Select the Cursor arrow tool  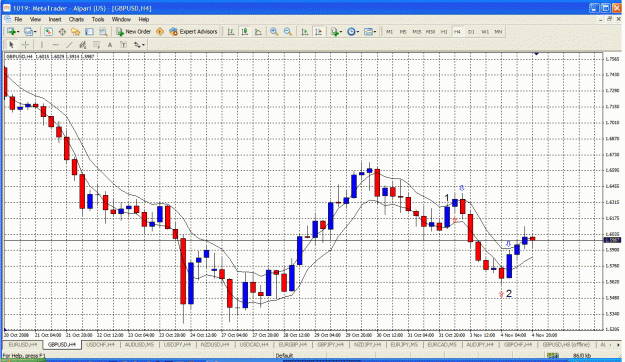[11, 45]
